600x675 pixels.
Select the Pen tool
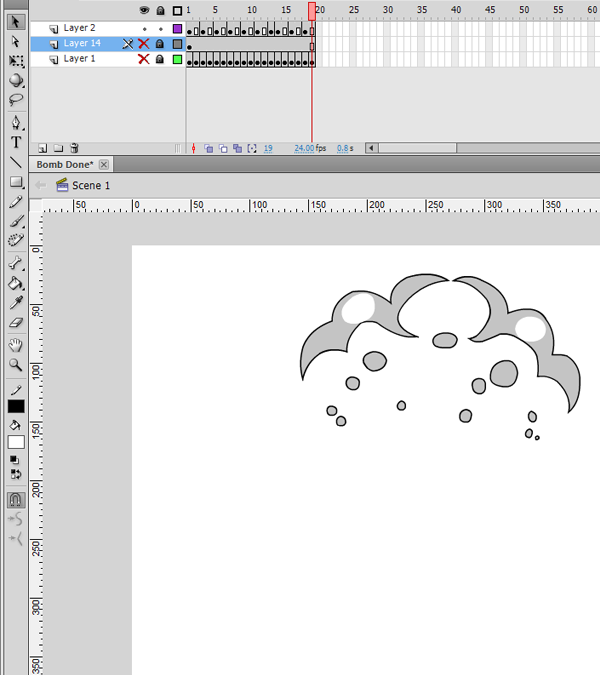[x=16, y=123]
